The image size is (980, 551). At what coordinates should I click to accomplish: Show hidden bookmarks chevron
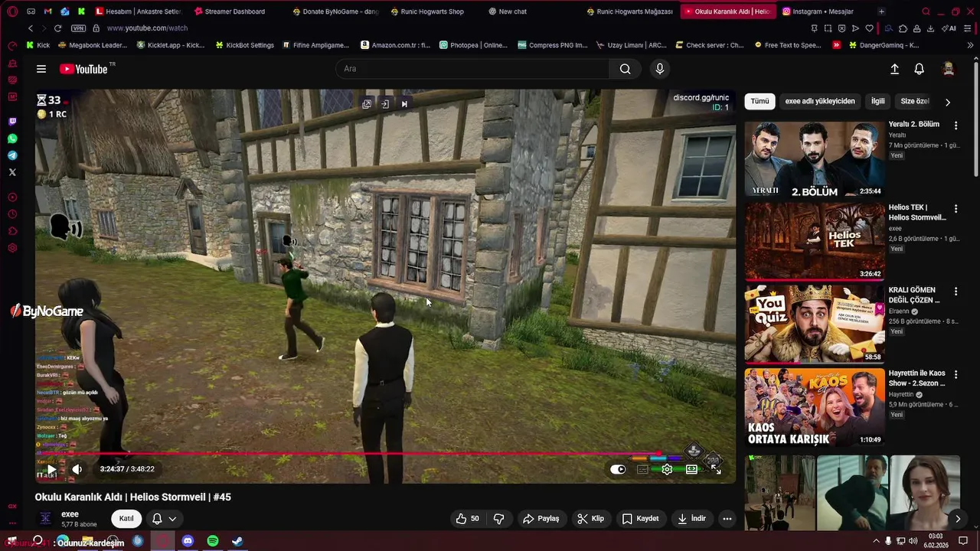click(x=971, y=45)
